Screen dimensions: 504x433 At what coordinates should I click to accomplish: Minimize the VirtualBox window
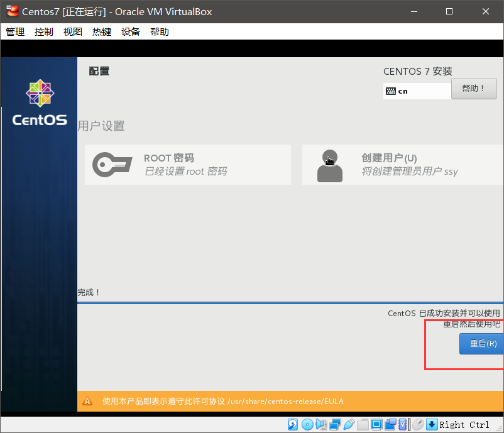[414, 11]
